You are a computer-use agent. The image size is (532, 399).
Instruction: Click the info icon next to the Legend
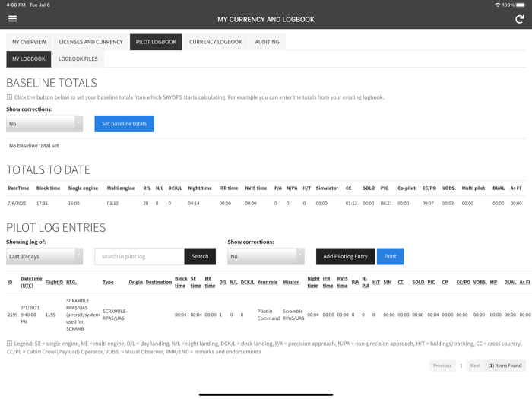pos(9,344)
